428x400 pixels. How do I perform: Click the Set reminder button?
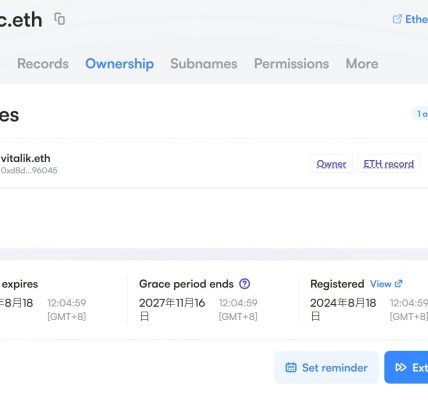click(x=326, y=367)
